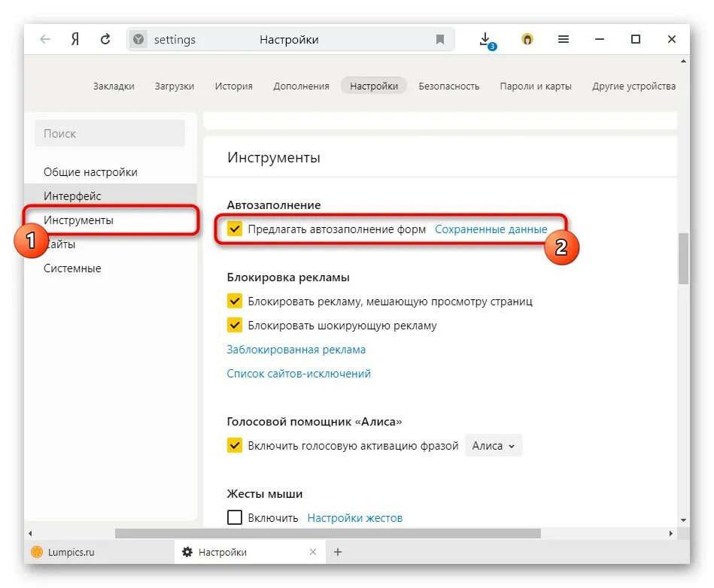Click the left arrow of the horizontal scrollbar

point(30,533)
